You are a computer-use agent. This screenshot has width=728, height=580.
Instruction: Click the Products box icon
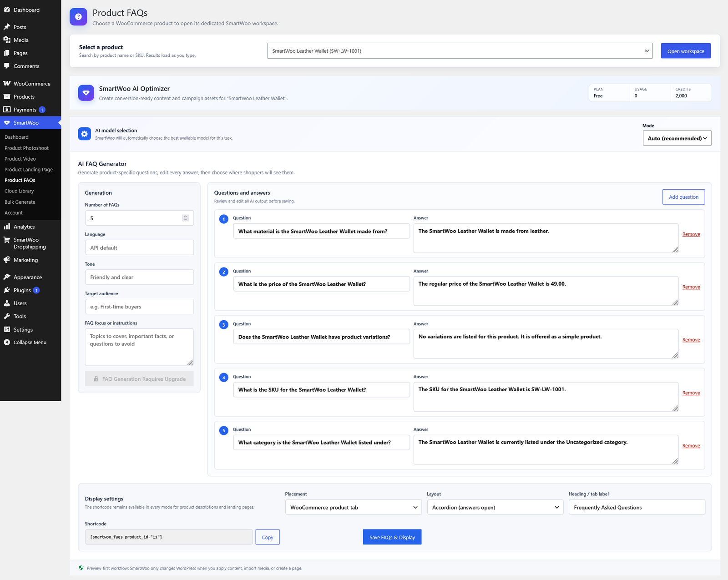point(7,96)
